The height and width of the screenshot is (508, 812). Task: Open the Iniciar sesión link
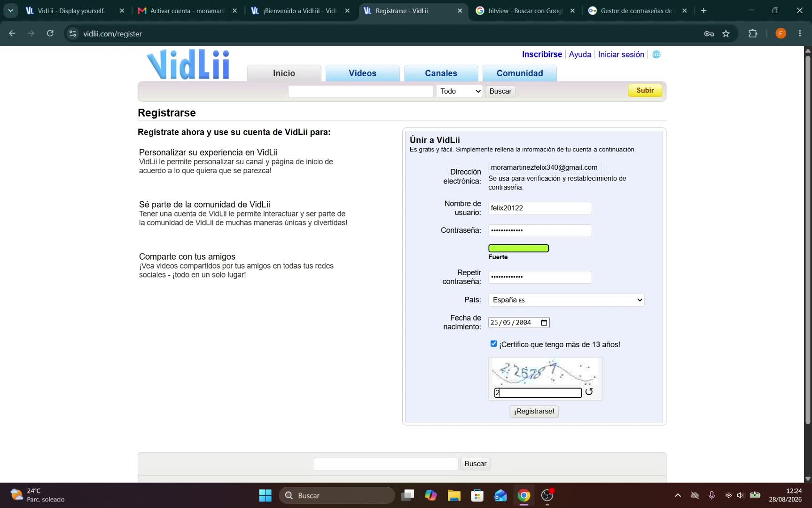click(x=621, y=55)
